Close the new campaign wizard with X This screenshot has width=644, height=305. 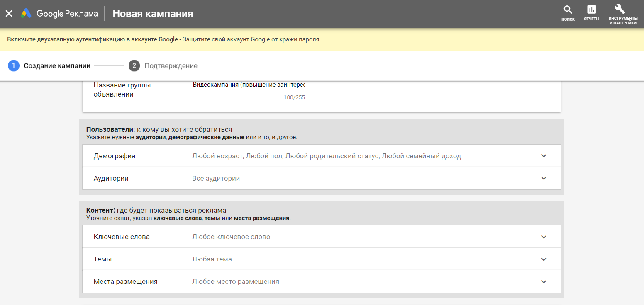pos(9,14)
